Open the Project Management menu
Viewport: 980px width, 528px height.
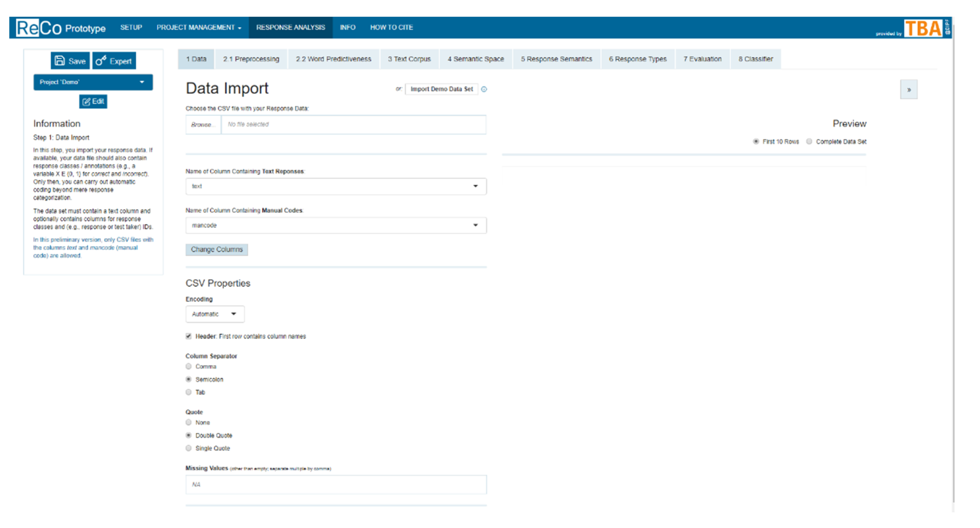pos(198,28)
